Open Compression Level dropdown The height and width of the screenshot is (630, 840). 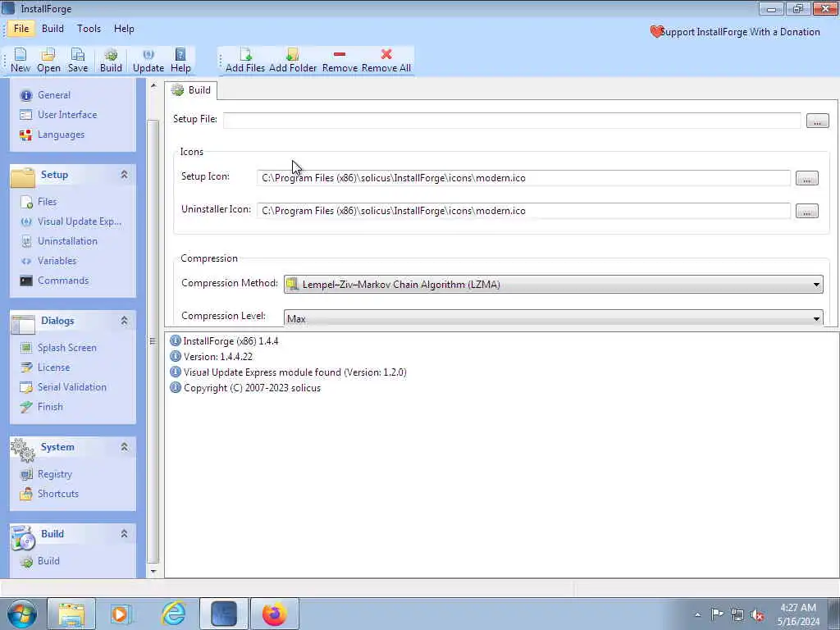[x=554, y=317]
